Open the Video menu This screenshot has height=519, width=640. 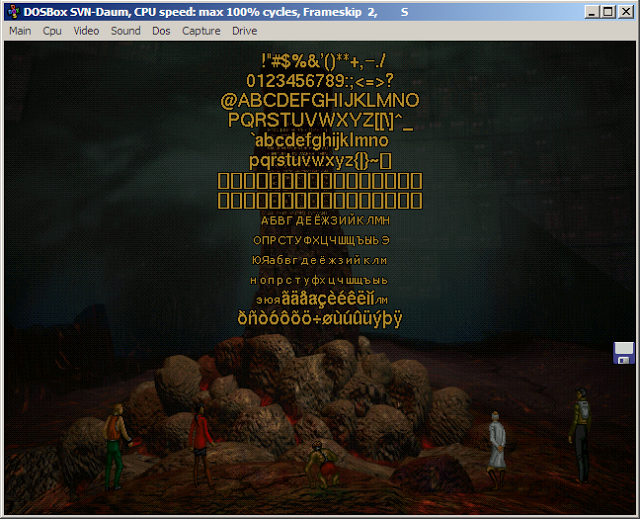click(86, 31)
